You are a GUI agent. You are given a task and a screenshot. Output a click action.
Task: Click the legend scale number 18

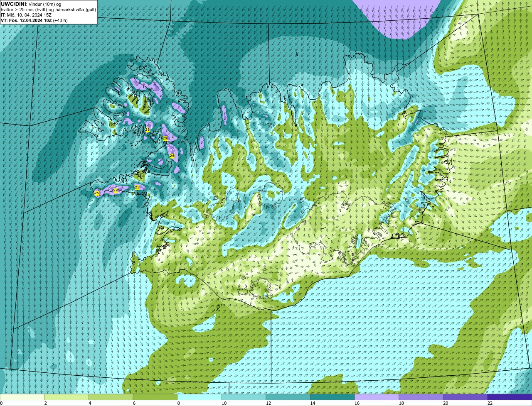(401, 403)
